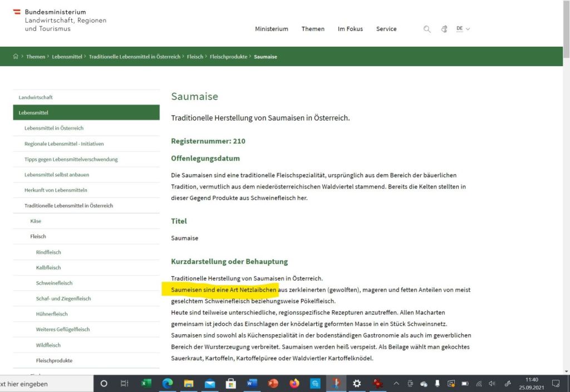
Task: Launch Firefox from the taskbar
Action: click(x=294, y=384)
